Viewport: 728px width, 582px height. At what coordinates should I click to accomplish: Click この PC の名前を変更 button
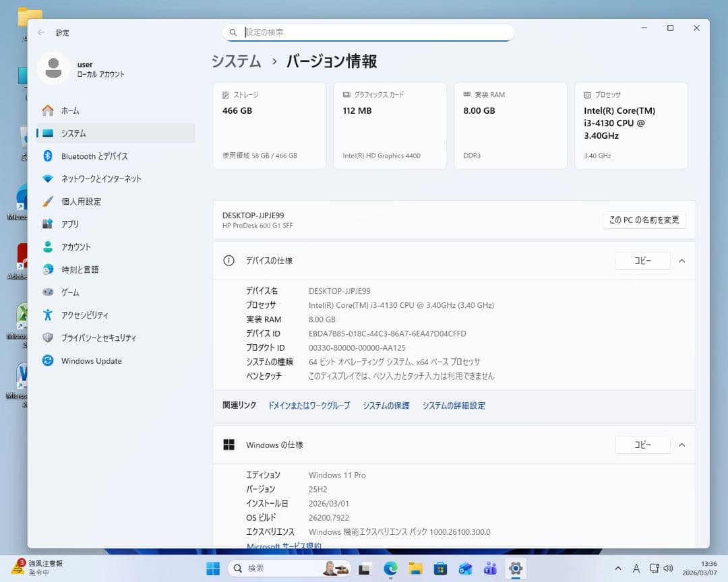pyautogui.click(x=644, y=220)
